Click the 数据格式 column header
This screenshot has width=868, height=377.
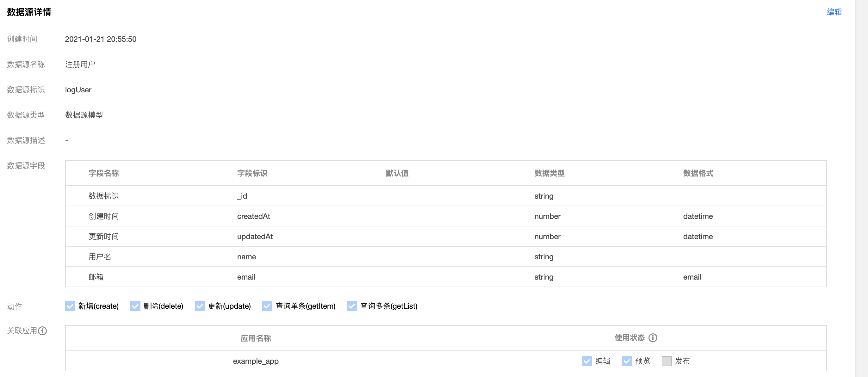click(698, 173)
